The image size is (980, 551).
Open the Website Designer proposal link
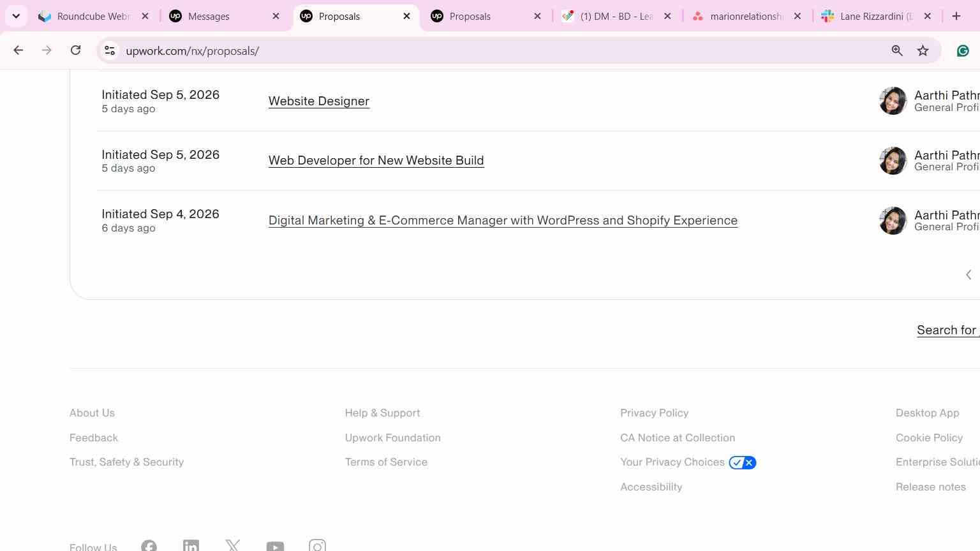pos(319,101)
